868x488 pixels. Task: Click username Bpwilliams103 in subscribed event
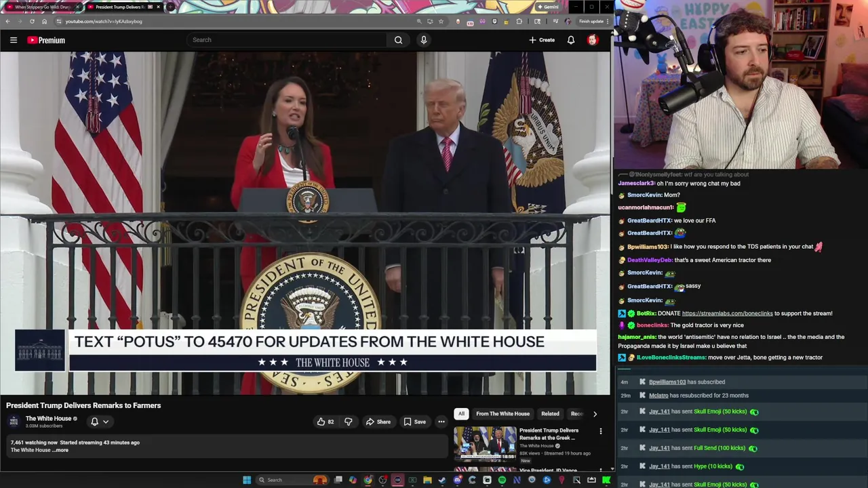pos(667,382)
